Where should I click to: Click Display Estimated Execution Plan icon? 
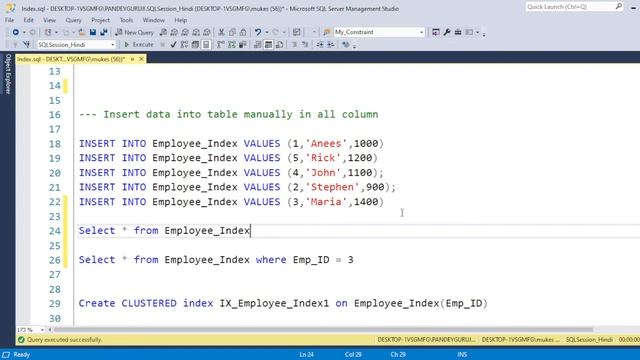[x=184, y=44]
